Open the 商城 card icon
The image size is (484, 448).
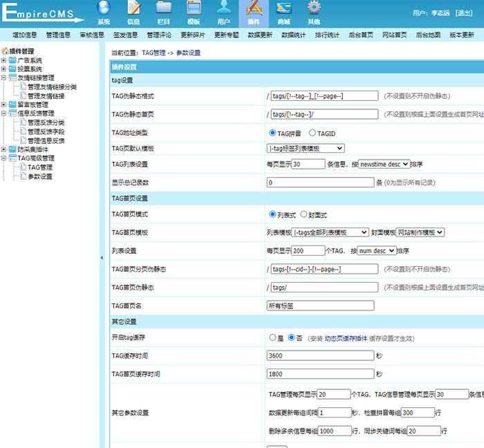(284, 8)
